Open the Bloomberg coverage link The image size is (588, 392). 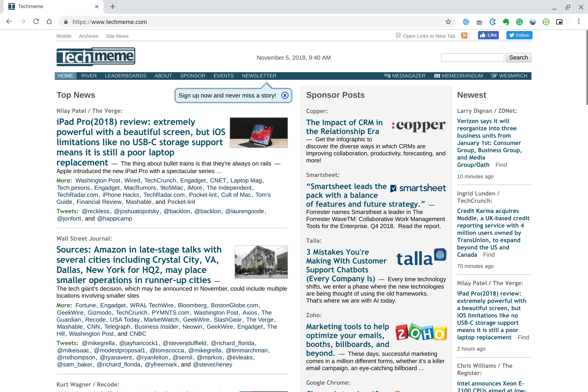click(x=192, y=305)
